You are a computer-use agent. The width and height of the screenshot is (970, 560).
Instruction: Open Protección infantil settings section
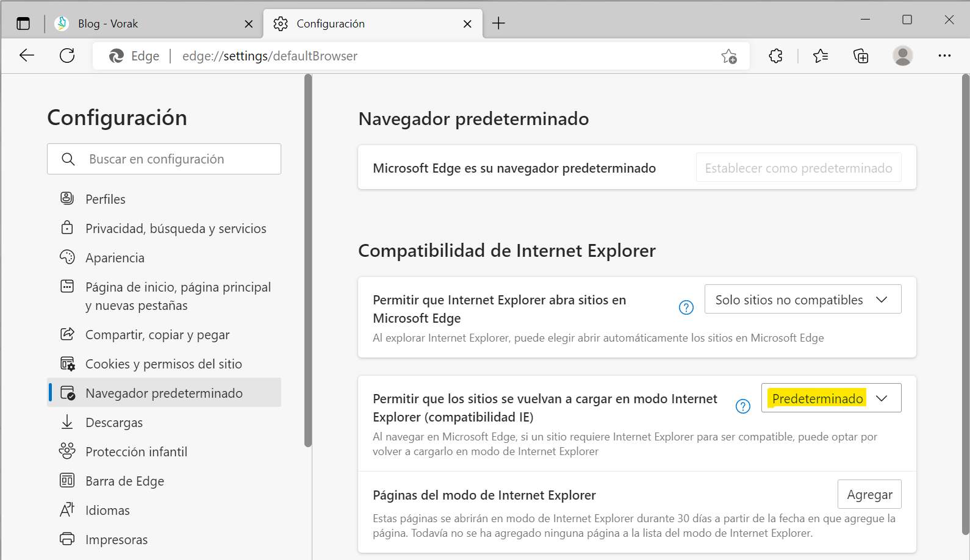[164, 452]
